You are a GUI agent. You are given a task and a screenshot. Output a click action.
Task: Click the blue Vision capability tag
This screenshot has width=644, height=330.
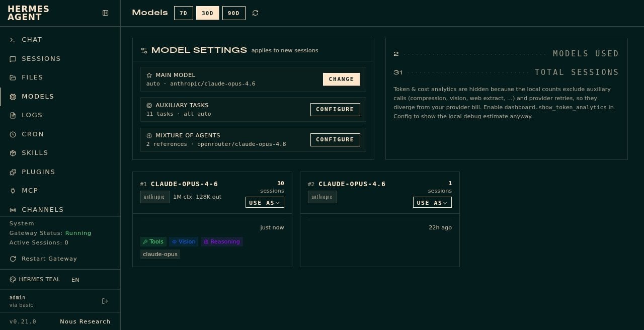(184, 242)
